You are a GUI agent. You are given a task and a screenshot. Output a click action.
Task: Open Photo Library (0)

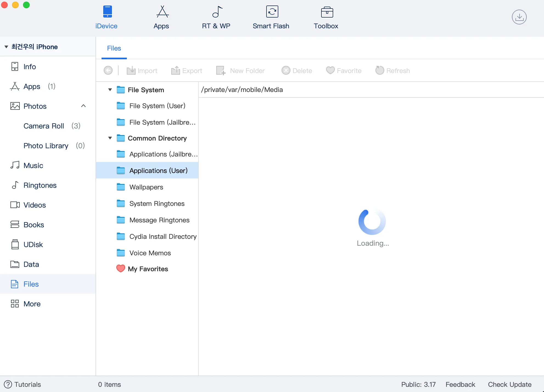coord(48,146)
